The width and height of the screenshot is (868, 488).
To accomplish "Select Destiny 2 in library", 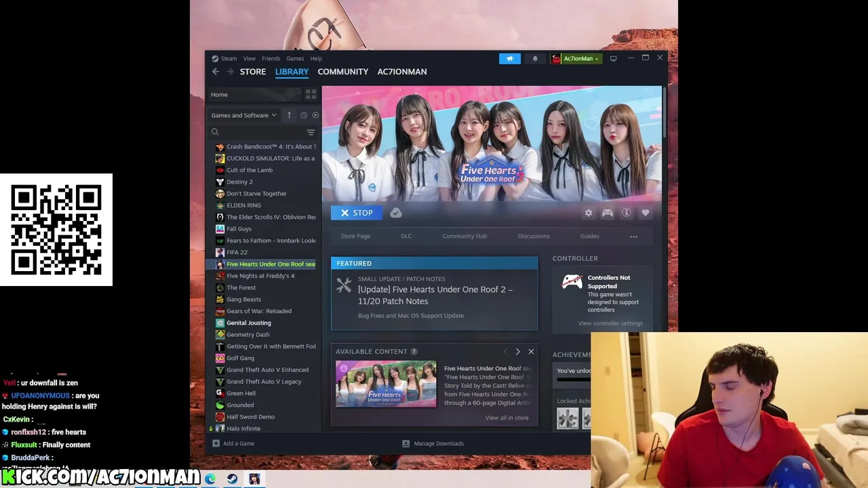I will (x=239, y=182).
